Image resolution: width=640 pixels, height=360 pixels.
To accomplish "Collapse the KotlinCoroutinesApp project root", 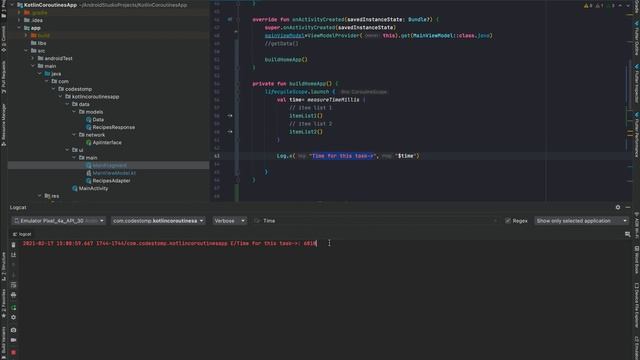I will coord(12,5).
